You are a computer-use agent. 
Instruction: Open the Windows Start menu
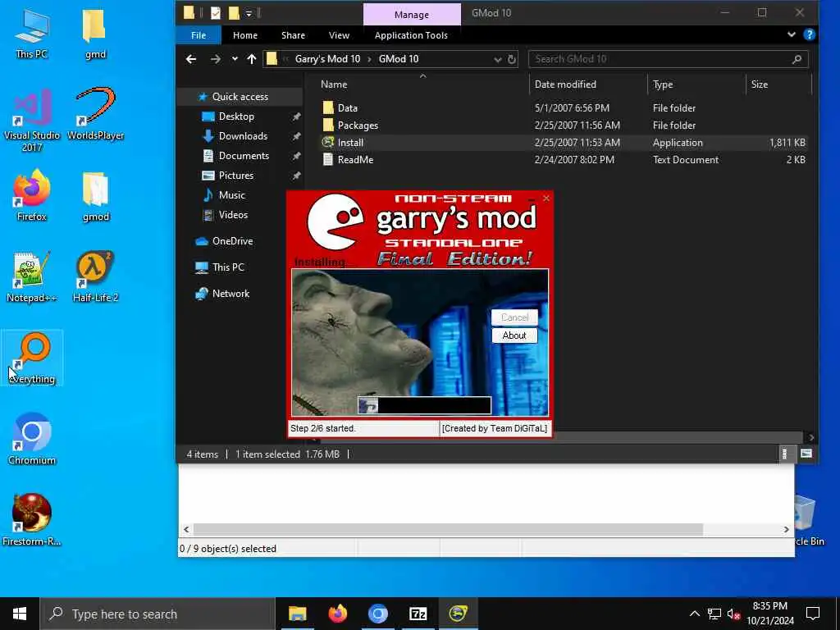20,614
